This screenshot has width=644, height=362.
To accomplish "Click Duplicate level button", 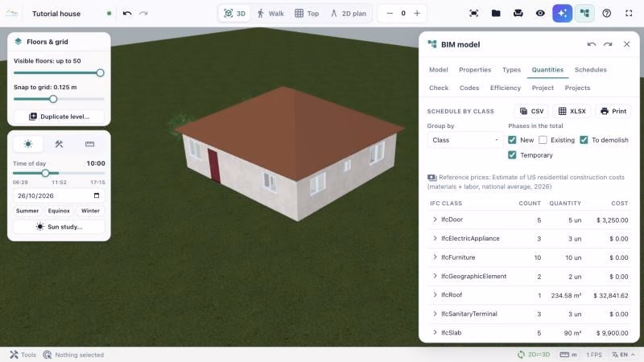I will (59, 117).
